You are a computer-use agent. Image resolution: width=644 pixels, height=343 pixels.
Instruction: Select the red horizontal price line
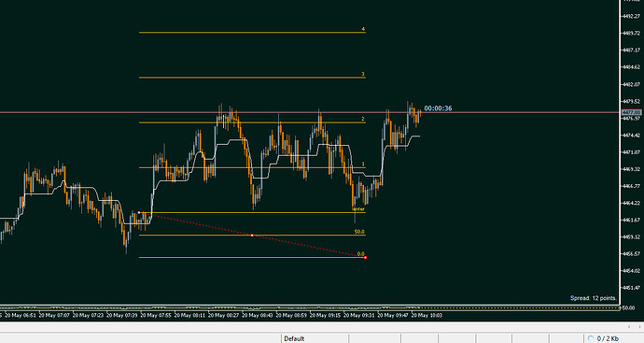click(x=309, y=112)
